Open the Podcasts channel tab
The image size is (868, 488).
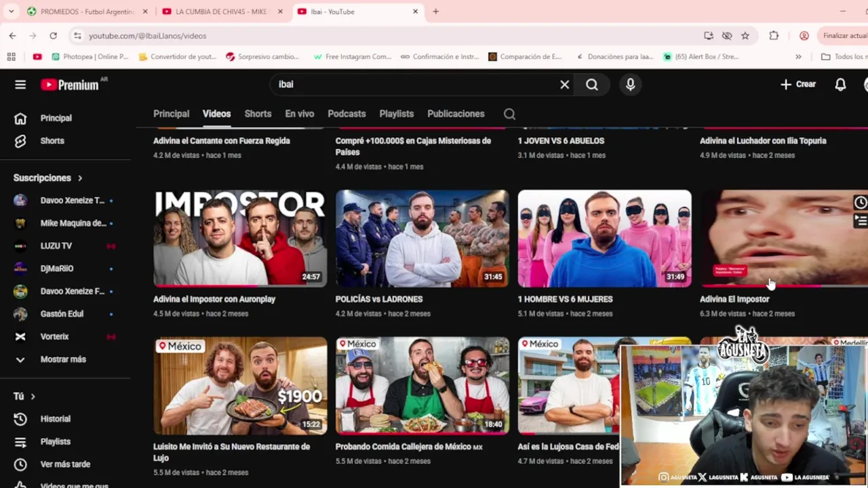(347, 114)
